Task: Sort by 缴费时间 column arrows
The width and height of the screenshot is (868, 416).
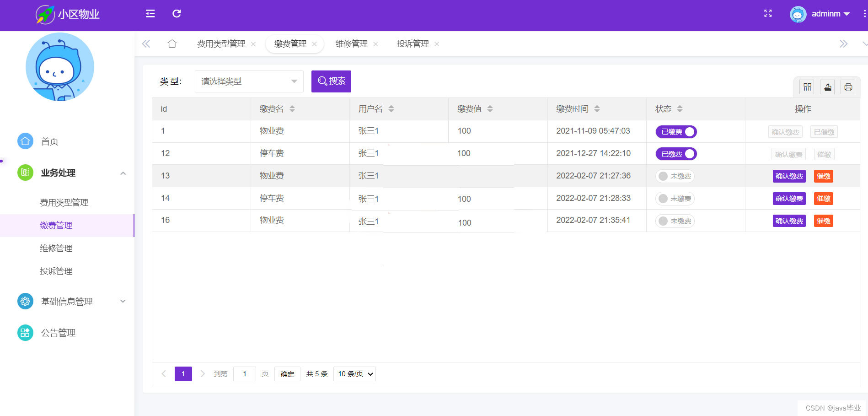Action: tap(597, 109)
